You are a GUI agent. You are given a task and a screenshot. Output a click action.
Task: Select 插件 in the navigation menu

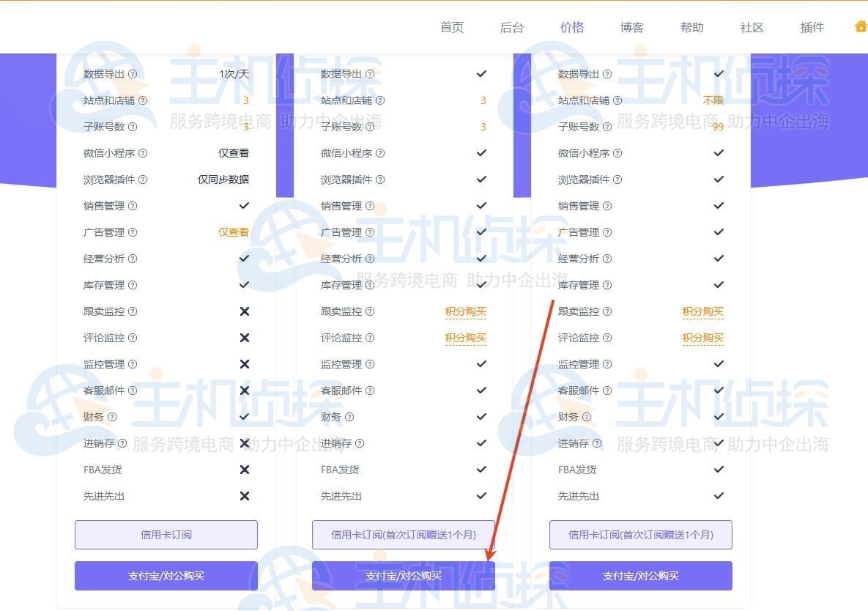[x=812, y=28]
